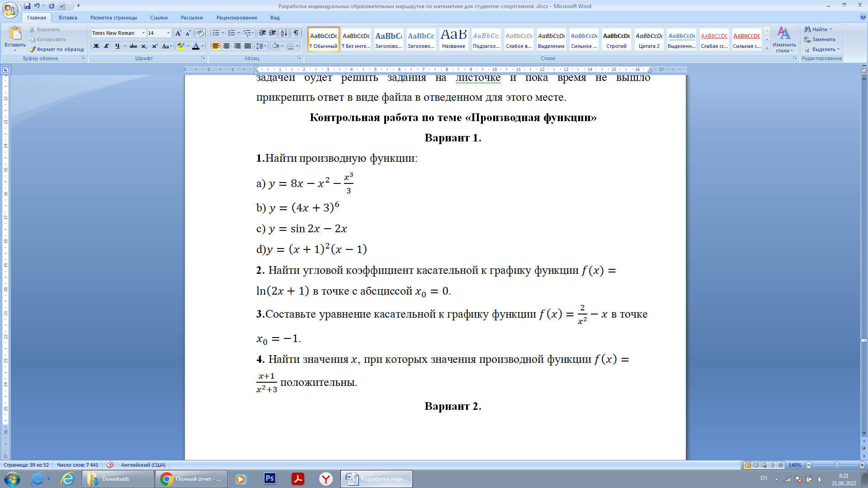868x488 pixels.
Task: Select the Обычный style
Action: 323,39
